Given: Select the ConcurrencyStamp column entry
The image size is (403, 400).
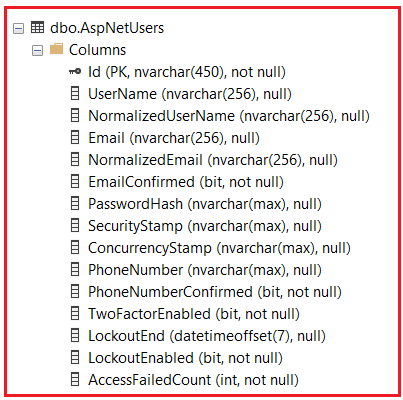Looking at the screenshot, I should pyautogui.click(x=219, y=248).
